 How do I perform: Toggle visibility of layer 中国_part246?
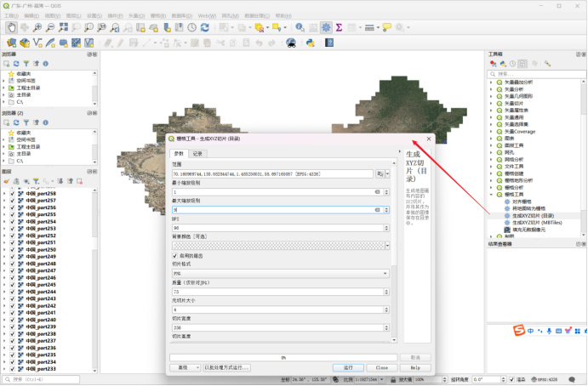pos(13,278)
